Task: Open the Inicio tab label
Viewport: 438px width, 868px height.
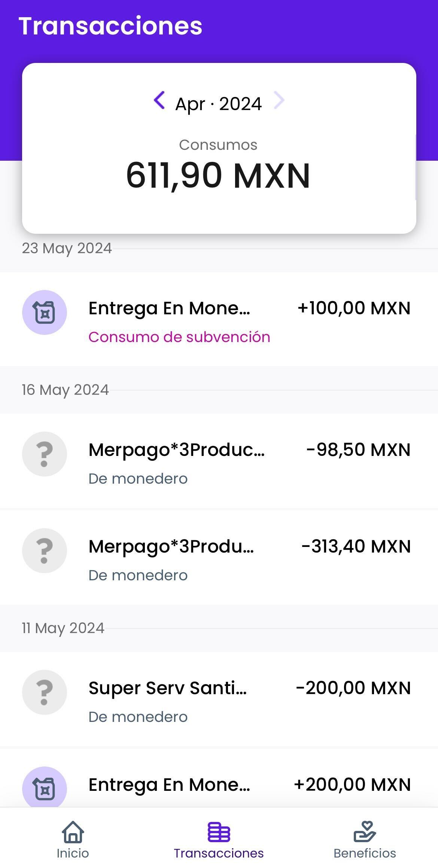Action: [x=73, y=853]
